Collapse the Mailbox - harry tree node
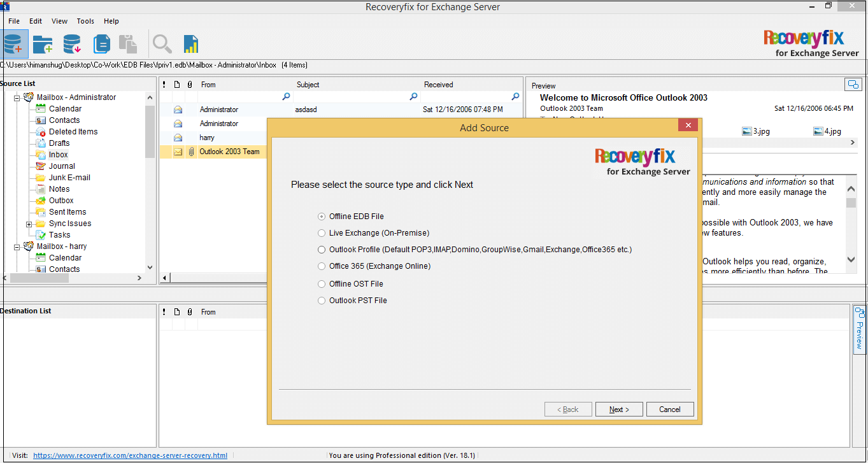Screen dimensions: 868x463 pos(17,246)
